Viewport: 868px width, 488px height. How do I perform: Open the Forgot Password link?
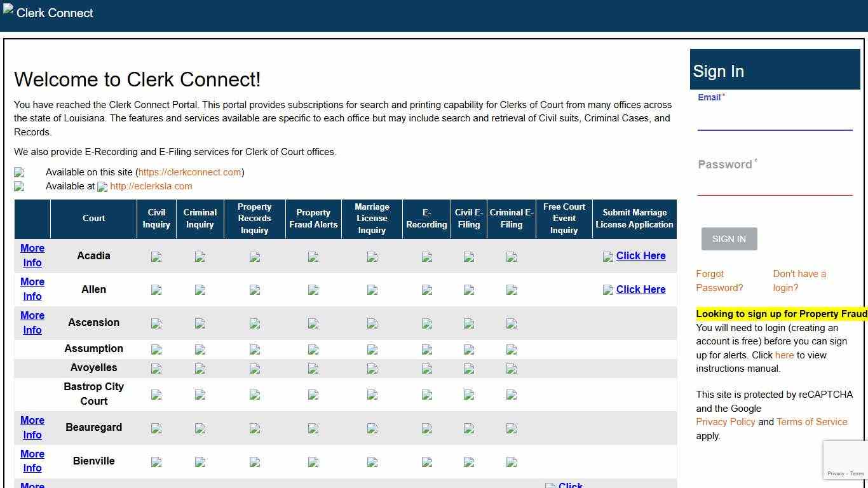tap(719, 281)
